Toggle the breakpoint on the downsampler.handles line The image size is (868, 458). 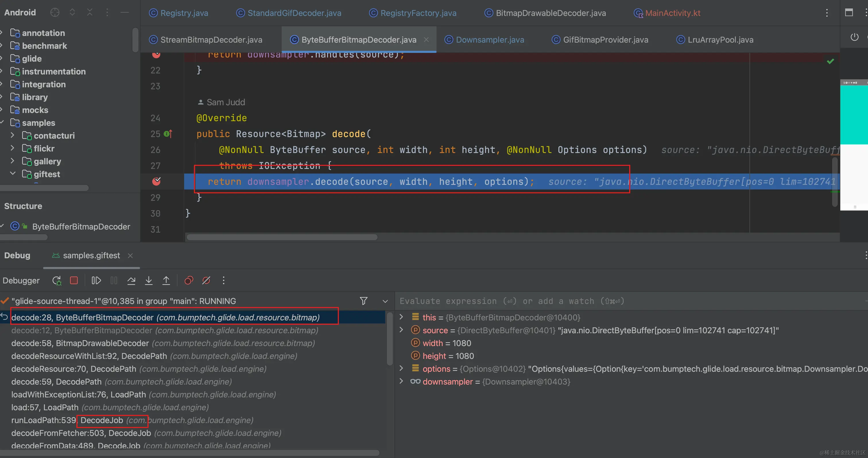click(156, 55)
